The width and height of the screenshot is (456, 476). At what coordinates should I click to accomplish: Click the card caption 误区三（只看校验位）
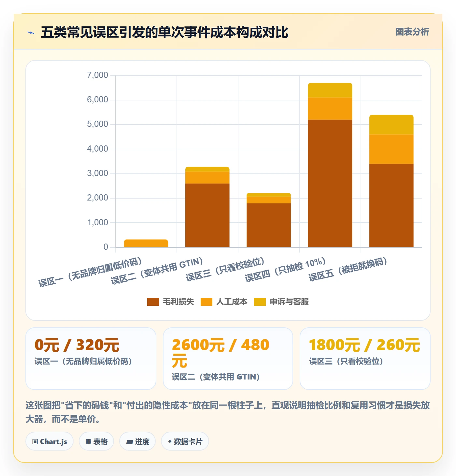point(346,361)
